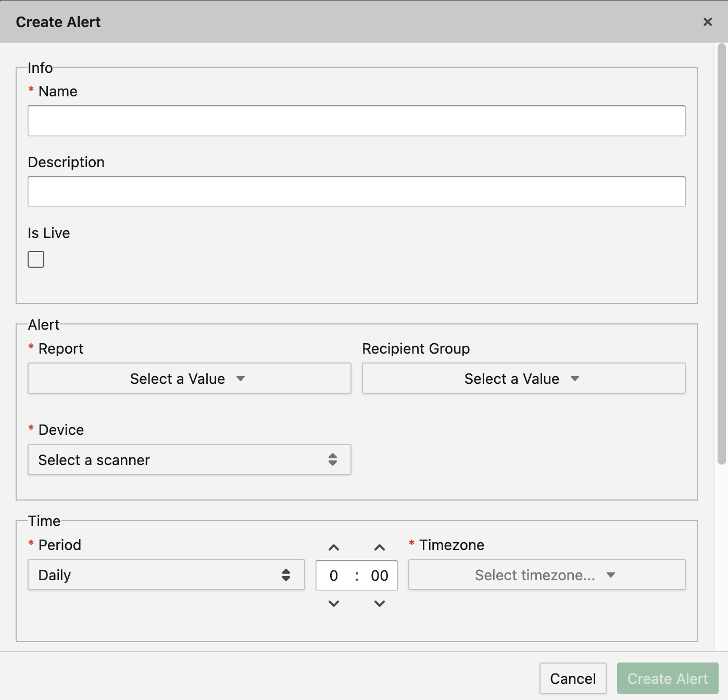The height and width of the screenshot is (700, 728).
Task: Click the Description input field
Action: coord(356,192)
